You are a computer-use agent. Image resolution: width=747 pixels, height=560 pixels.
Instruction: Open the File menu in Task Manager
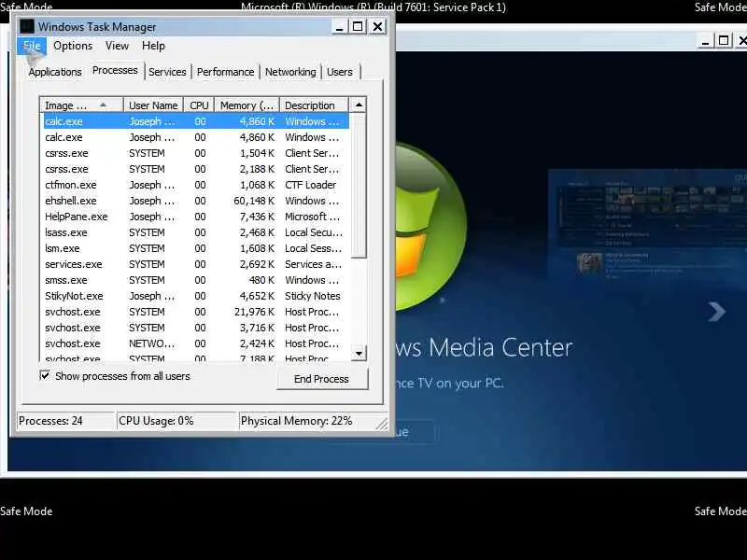click(32, 46)
